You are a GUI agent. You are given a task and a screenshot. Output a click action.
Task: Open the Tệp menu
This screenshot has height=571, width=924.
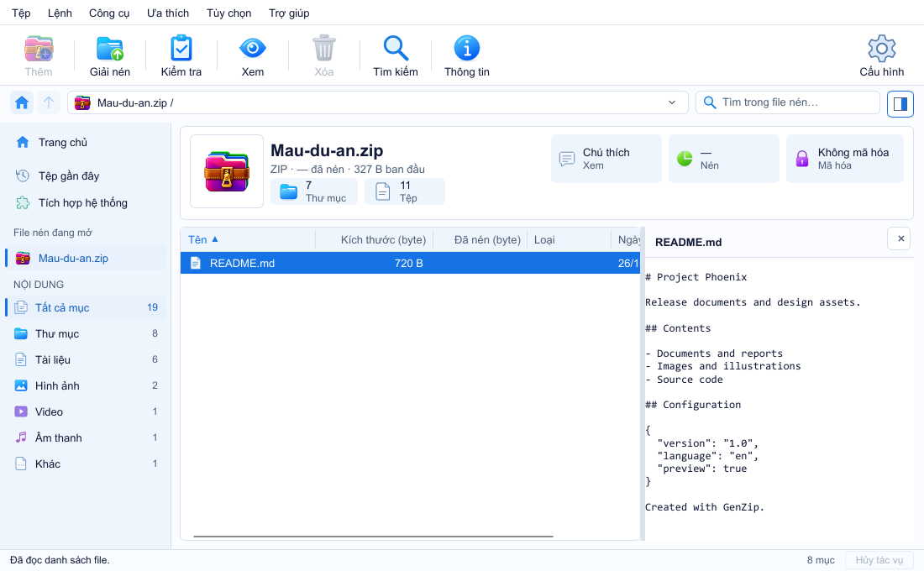pyautogui.click(x=21, y=13)
